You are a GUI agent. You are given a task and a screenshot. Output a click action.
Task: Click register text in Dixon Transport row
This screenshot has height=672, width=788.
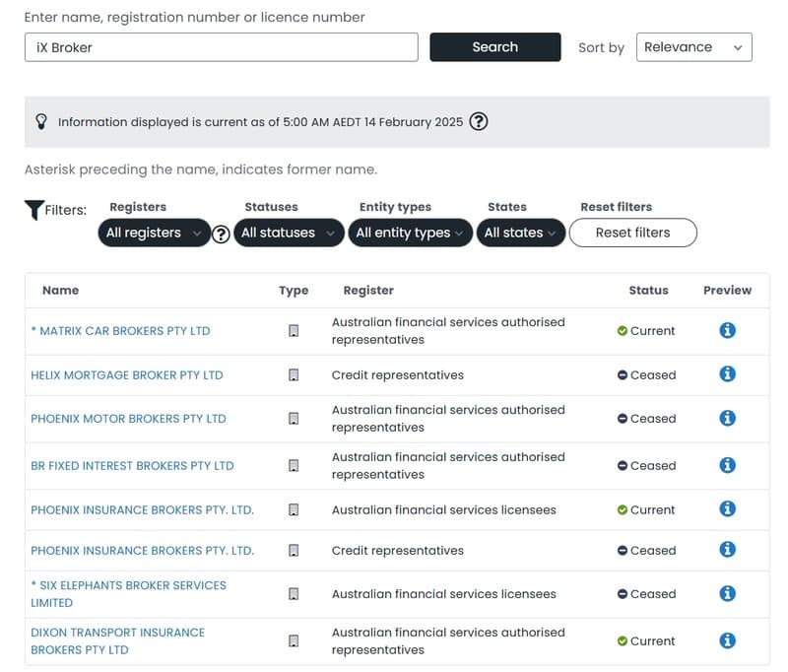point(448,641)
